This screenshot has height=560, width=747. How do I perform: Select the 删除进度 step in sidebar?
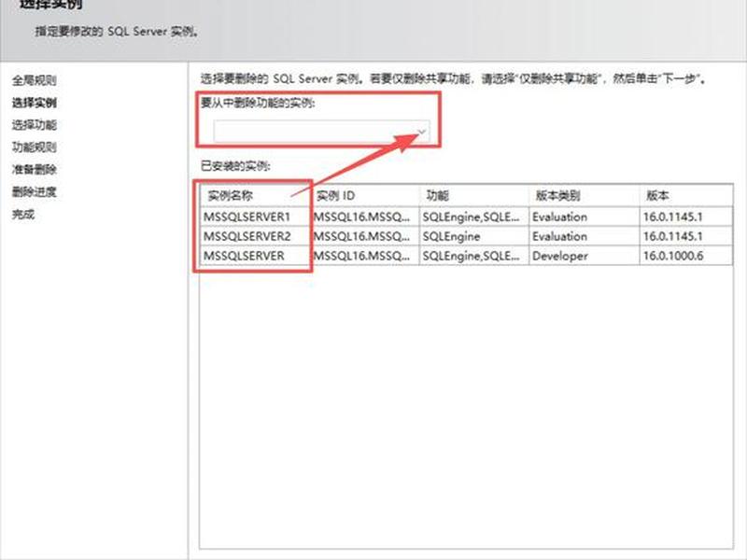pos(35,192)
